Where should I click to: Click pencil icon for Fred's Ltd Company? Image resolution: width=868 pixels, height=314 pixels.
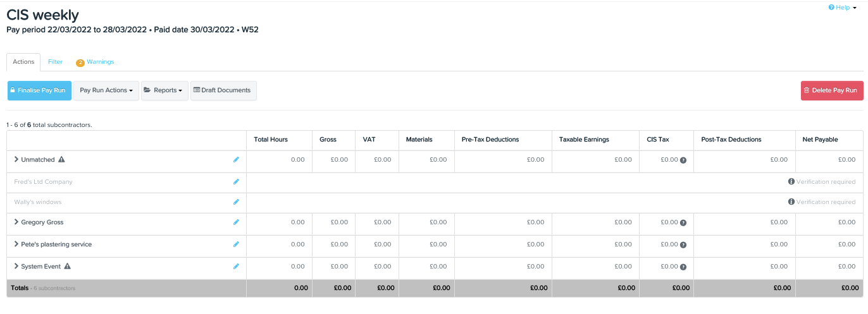(236, 182)
